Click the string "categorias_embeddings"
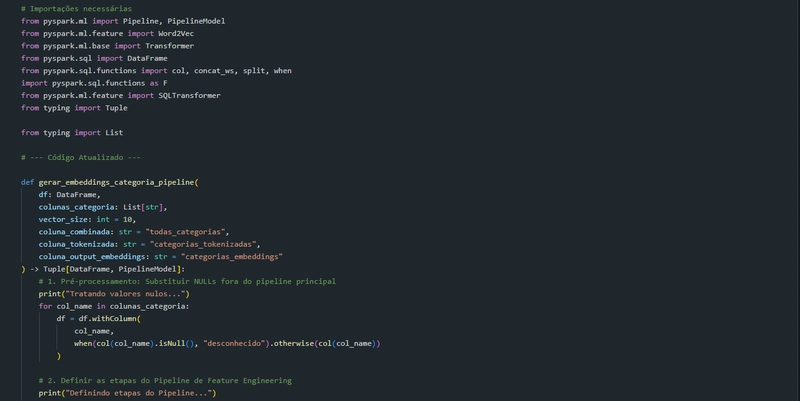Screen dimensions: 800x401 click(232, 257)
